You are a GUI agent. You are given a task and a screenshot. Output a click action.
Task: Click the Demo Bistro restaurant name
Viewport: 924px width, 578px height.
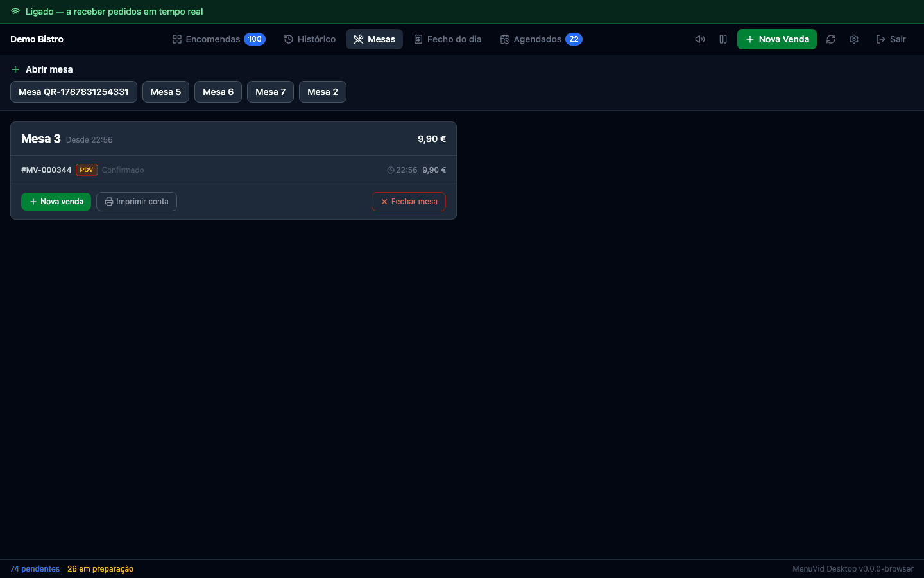[x=37, y=39]
